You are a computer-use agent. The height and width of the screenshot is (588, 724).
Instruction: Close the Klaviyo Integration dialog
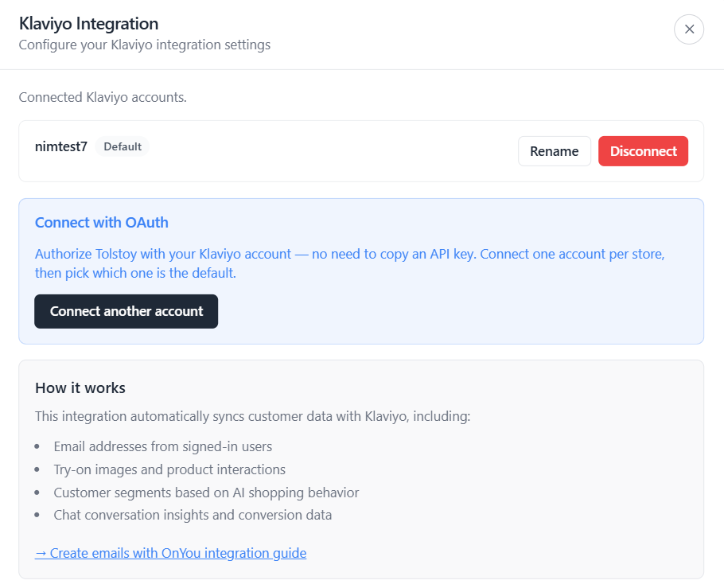[688, 29]
